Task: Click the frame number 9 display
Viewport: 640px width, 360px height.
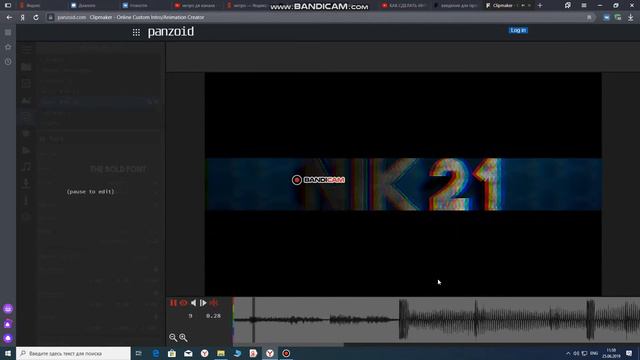Action: tap(190, 316)
